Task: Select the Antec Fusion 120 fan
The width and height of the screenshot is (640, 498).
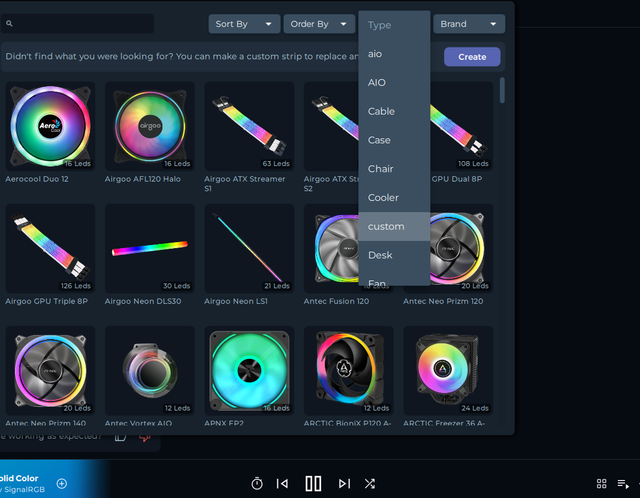Action: pos(331,248)
